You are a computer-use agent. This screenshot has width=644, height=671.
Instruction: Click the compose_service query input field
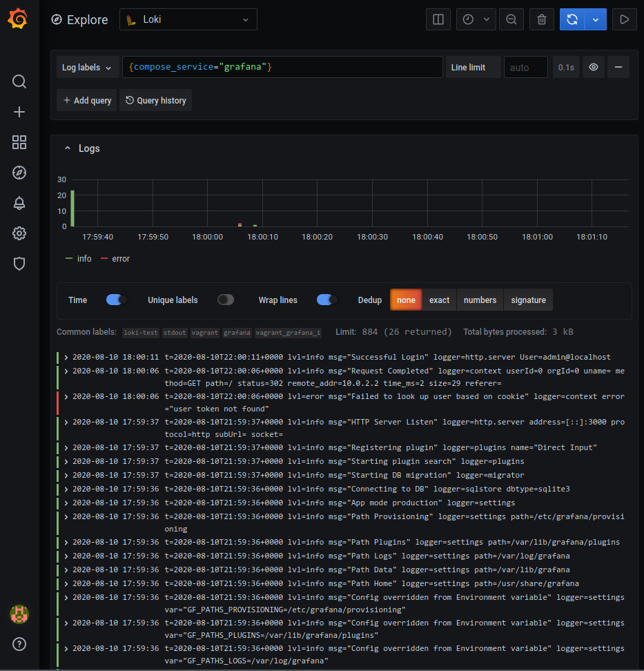click(x=282, y=67)
